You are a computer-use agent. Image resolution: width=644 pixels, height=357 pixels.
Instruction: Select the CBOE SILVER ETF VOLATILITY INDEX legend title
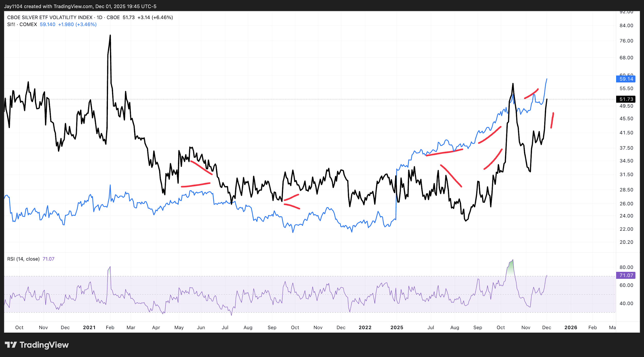click(x=50, y=17)
